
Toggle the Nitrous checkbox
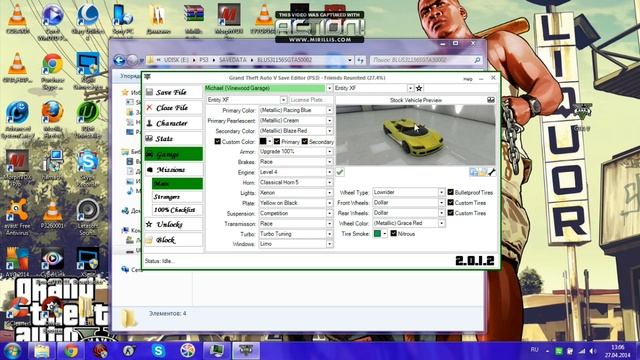[393, 233]
